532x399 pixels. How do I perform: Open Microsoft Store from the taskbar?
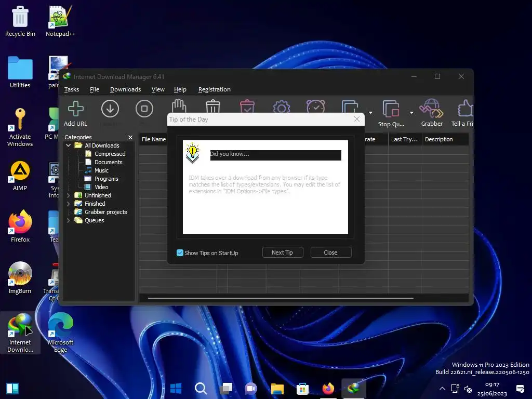pos(302,388)
